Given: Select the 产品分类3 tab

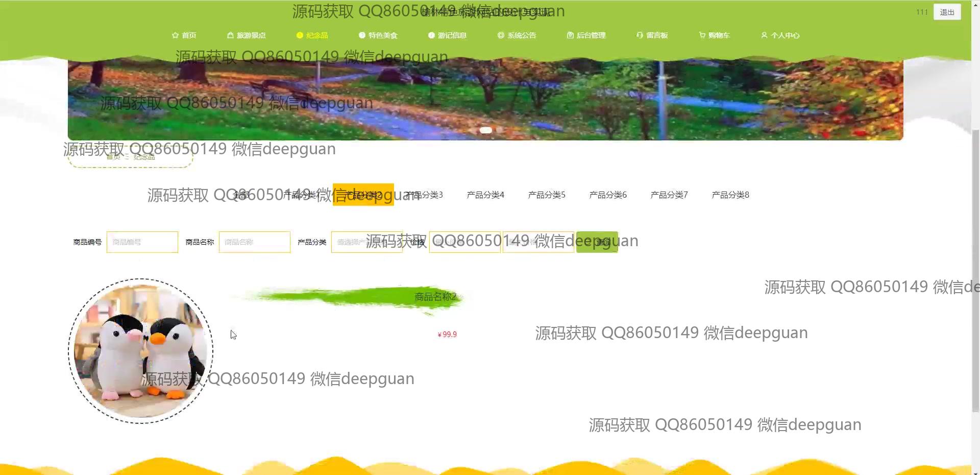Looking at the screenshot, I should coord(424,195).
